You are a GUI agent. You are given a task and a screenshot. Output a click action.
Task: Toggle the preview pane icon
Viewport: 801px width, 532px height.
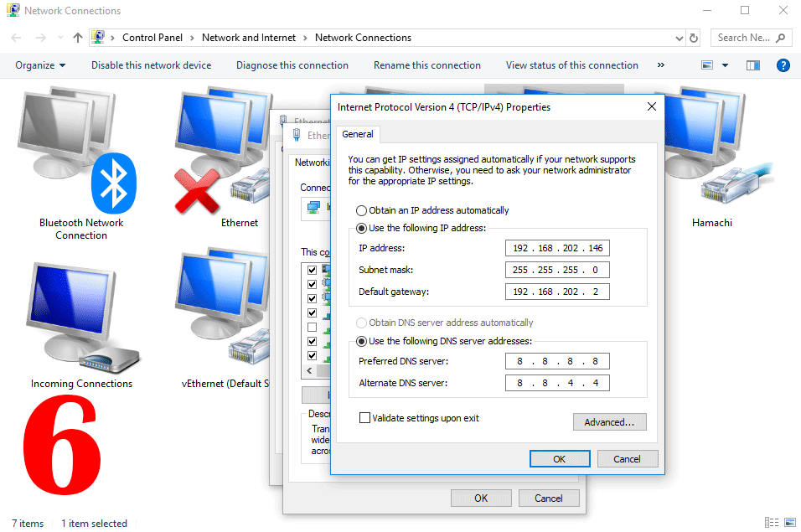coord(752,65)
